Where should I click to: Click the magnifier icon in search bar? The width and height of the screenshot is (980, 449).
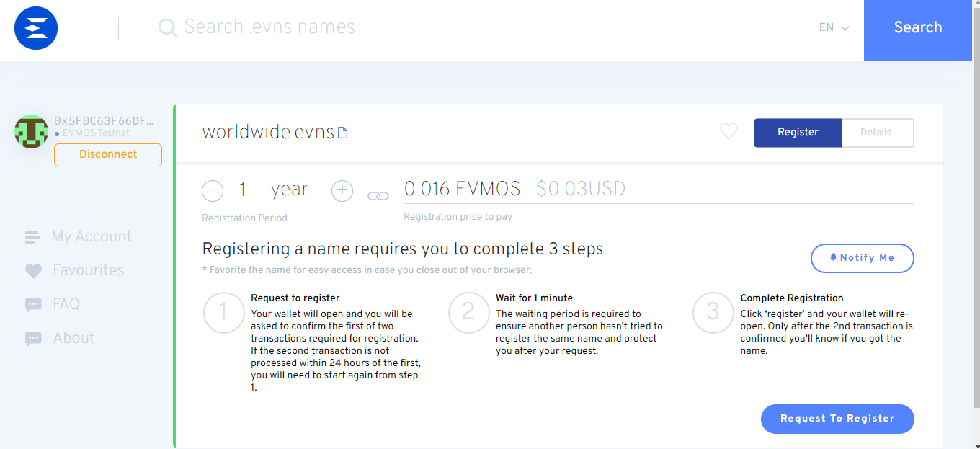pos(168,28)
